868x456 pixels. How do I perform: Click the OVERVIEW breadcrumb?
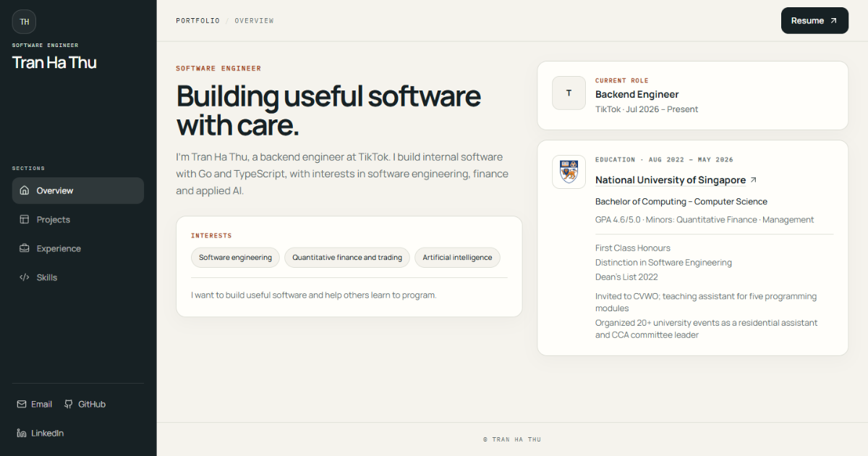click(x=254, y=21)
